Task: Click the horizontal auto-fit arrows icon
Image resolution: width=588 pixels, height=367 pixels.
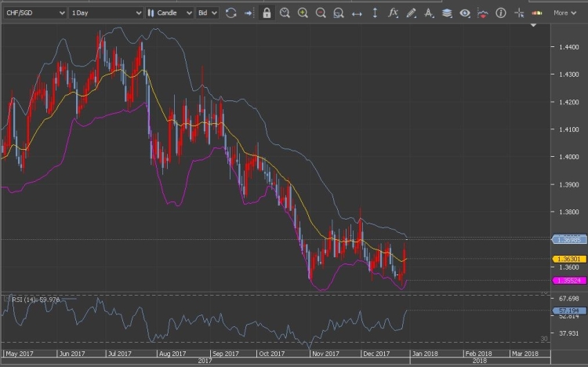Action: [357, 13]
